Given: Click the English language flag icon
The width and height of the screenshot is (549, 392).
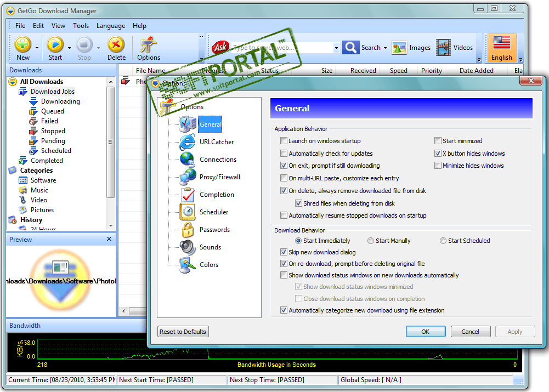Looking at the screenshot, I should (x=502, y=43).
